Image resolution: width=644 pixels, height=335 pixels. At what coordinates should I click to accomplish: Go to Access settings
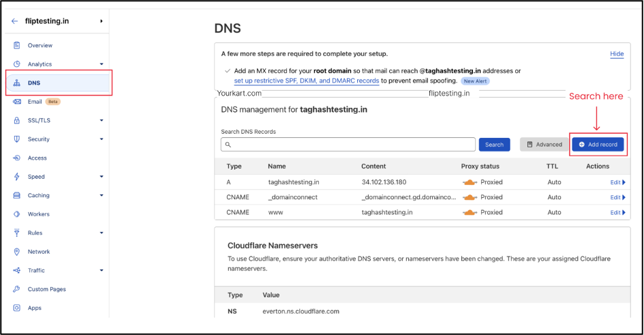(x=37, y=158)
